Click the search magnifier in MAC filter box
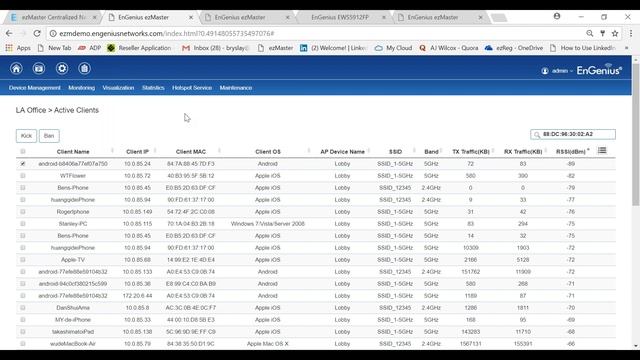Screen dimensions: 640x360 (537, 135)
